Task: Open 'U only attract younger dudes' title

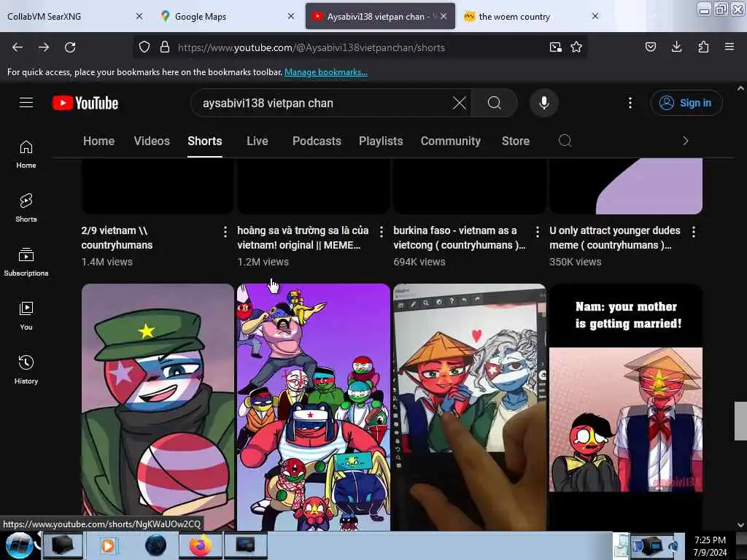Action: [614, 238]
